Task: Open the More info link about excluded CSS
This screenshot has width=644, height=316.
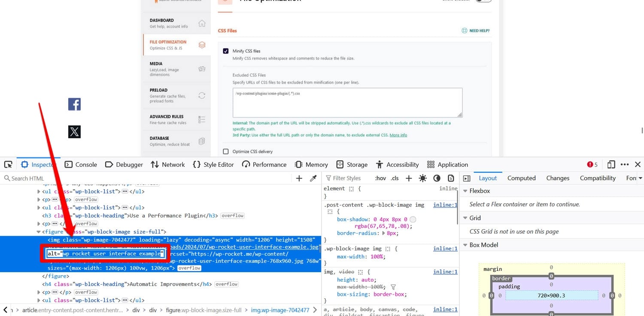Action: [x=398, y=135]
